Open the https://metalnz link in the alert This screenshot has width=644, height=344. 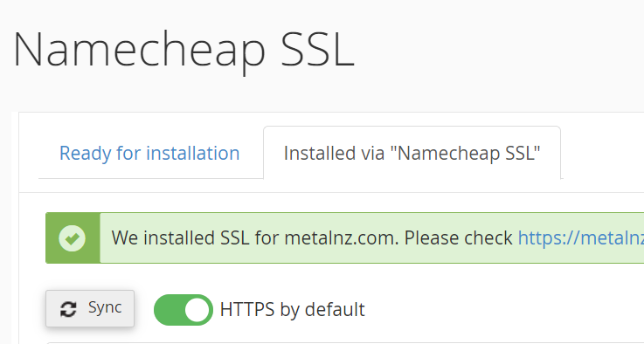(x=581, y=237)
